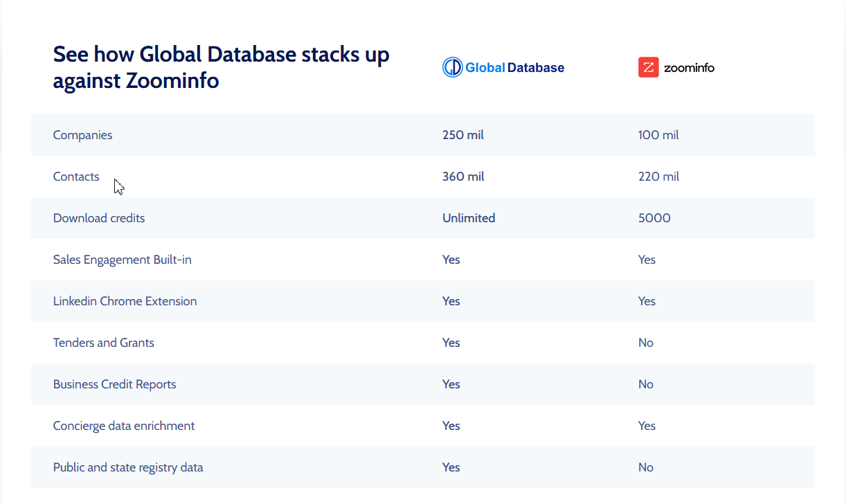Click Global Database 'Yes' for Linkedin Extension
This screenshot has height=504, width=846.
click(451, 301)
